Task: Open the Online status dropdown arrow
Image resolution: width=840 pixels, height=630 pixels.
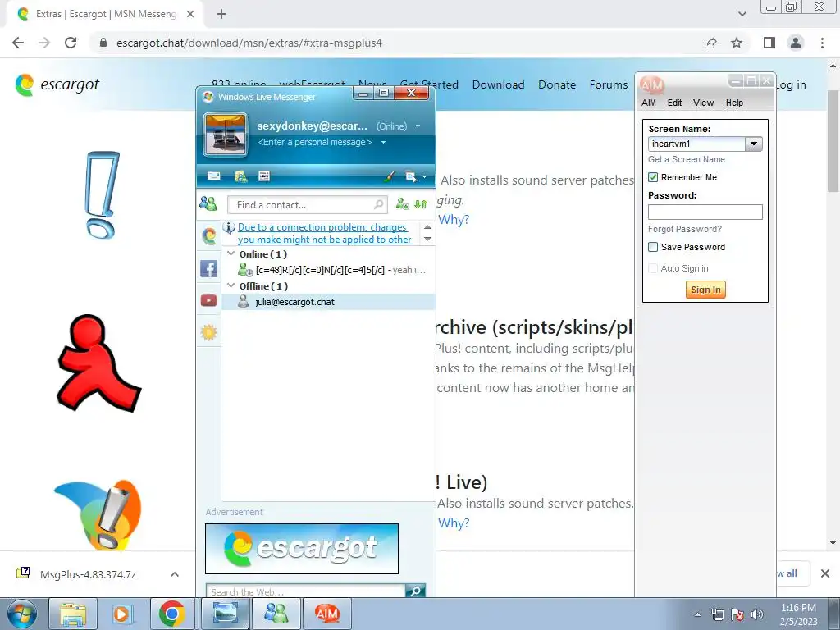Action: 418,126
